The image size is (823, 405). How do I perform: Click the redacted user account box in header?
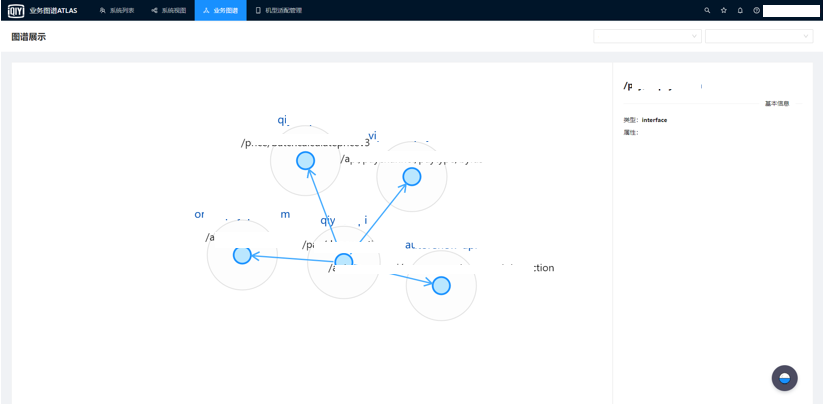(791, 10)
